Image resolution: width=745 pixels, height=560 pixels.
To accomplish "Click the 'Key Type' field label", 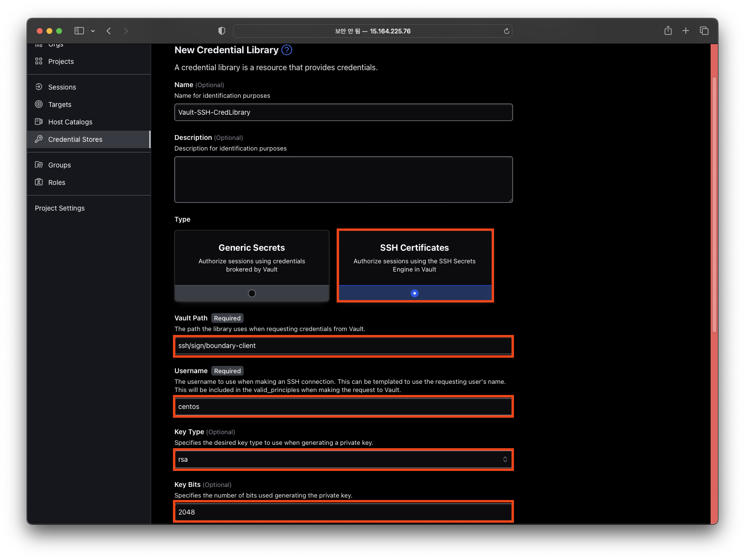I will pos(189,432).
